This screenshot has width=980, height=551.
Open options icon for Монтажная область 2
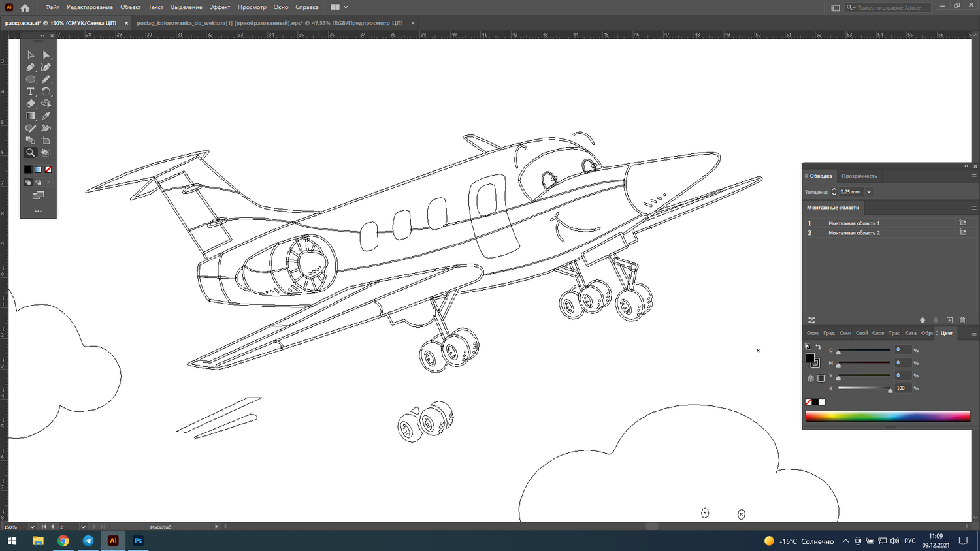pyautogui.click(x=963, y=232)
